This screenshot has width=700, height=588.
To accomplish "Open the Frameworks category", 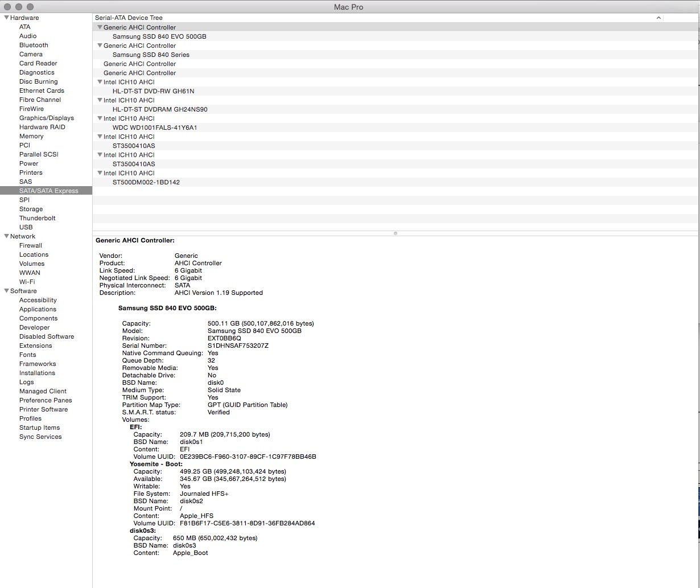I will point(38,364).
